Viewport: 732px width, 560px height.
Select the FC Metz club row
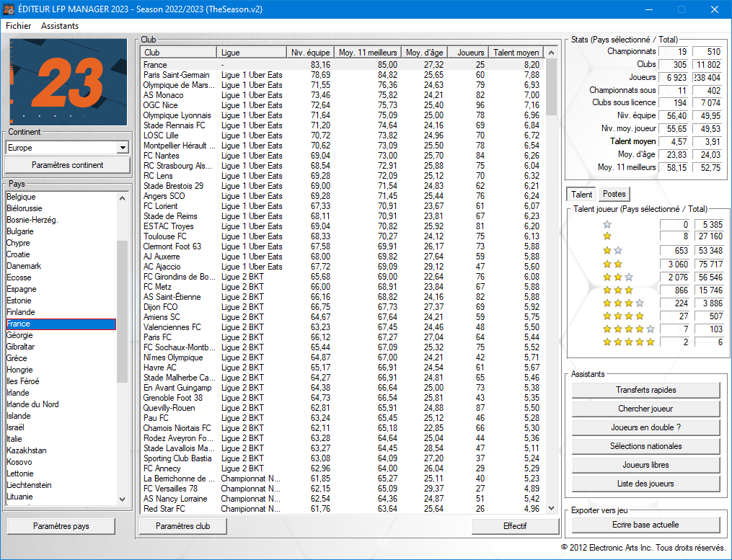click(x=343, y=287)
